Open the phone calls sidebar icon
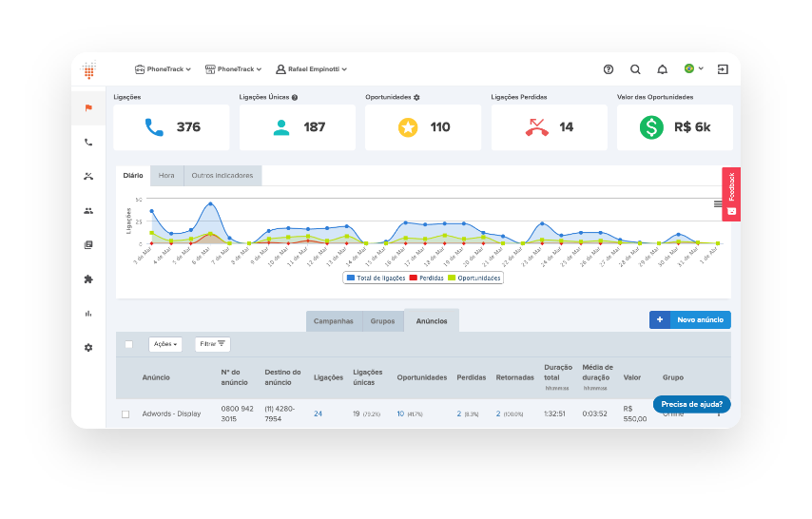Image resolution: width=812 pixels, height=519 pixels. 88,142
